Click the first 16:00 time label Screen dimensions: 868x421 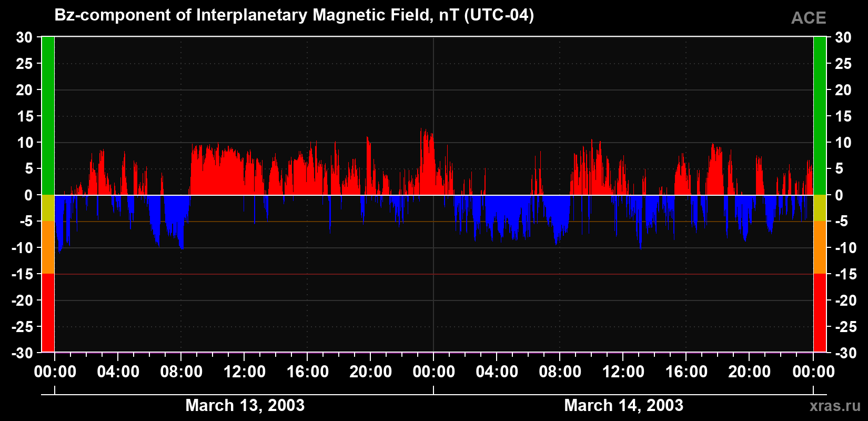307,372
